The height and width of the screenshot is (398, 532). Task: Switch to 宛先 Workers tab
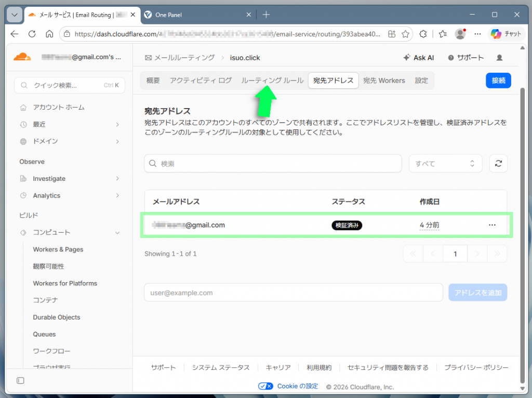click(x=384, y=81)
